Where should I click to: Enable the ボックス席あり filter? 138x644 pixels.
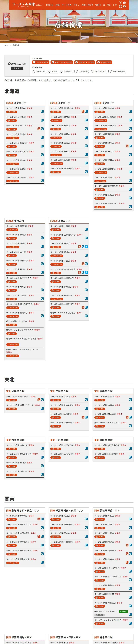99,71
